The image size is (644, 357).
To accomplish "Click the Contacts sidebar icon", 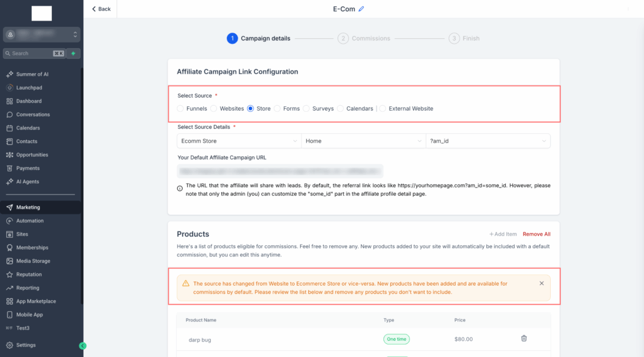I will point(9,141).
